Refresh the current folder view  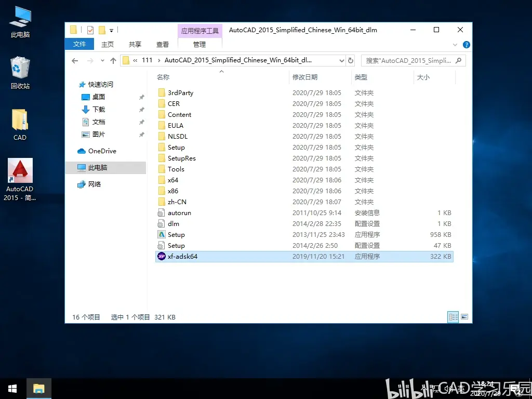(x=351, y=61)
